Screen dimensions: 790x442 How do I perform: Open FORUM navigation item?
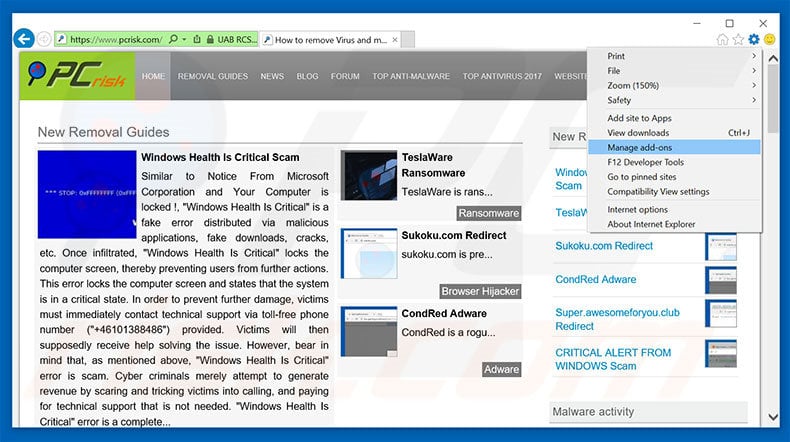coord(345,76)
